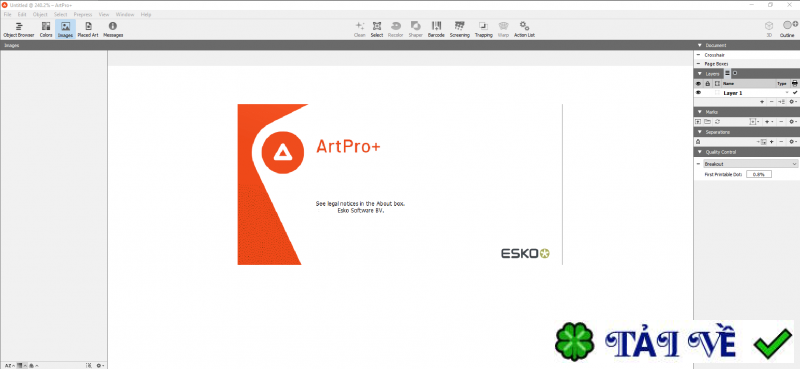The image size is (800, 369).
Task: Open the Separations panel gear menu
Action: tap(792, 141)
